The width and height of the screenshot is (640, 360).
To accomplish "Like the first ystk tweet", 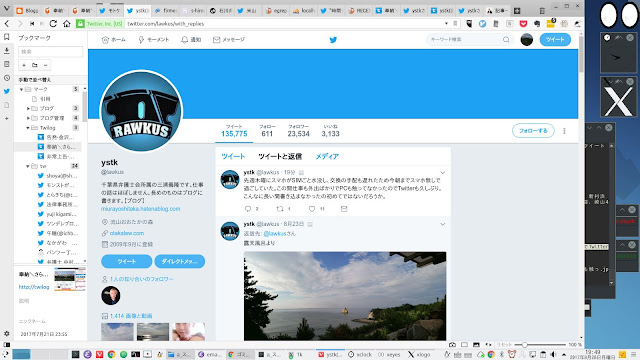I will [312, 209].
